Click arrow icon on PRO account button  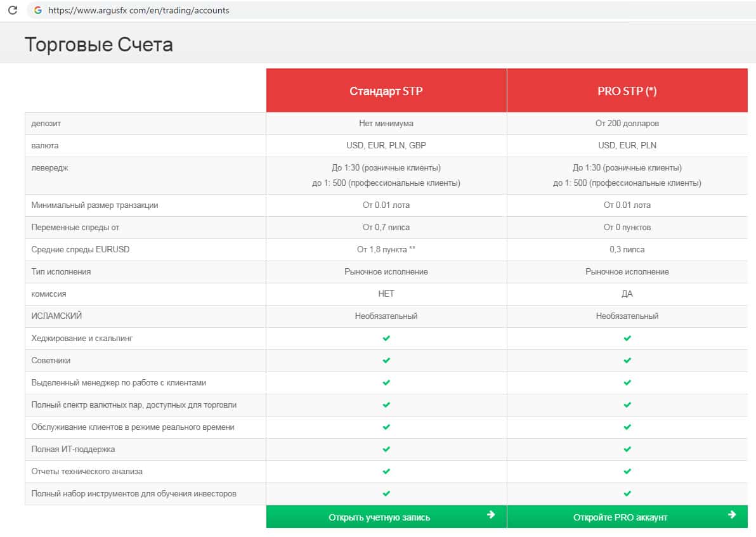pyautogui.click(x=732, y=515)
